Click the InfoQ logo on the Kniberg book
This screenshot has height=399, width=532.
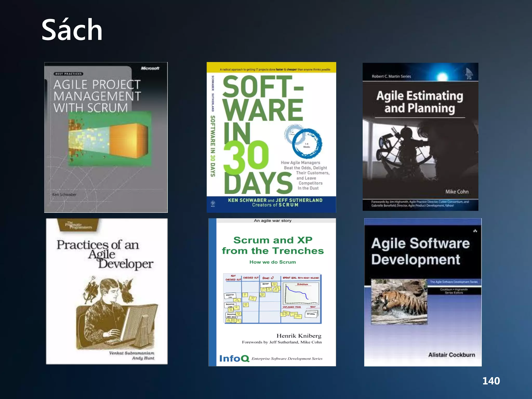234,358
